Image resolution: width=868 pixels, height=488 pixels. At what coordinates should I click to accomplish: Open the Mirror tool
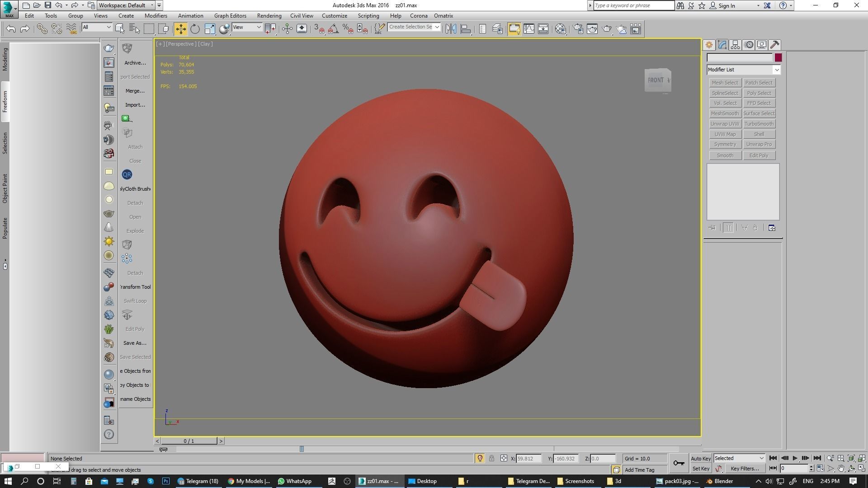(x=451, y=29)
